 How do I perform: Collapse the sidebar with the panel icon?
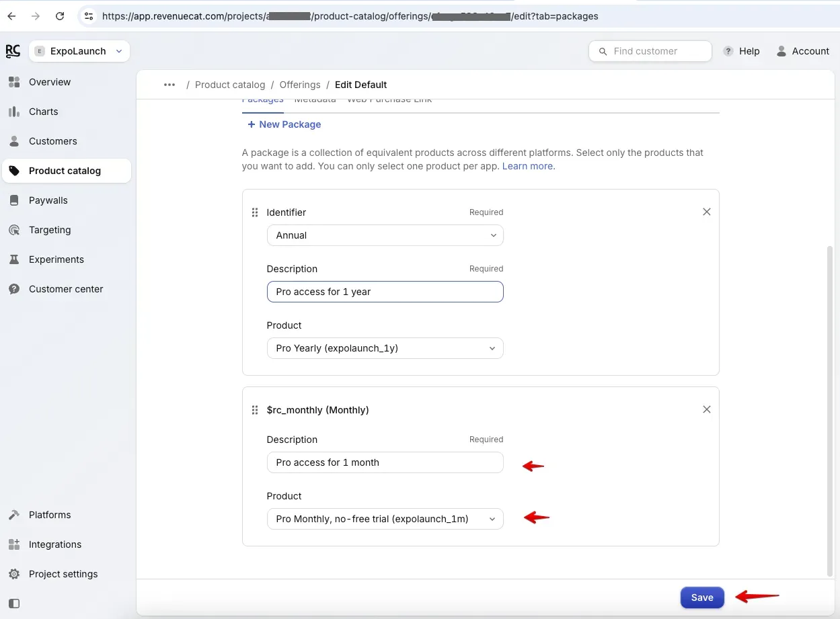(x=14, y=604)
